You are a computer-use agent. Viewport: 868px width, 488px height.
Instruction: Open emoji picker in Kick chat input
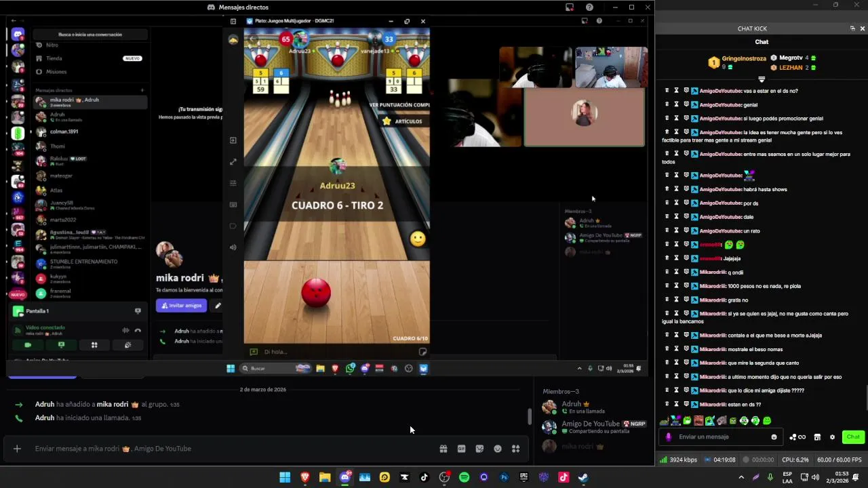774,437
